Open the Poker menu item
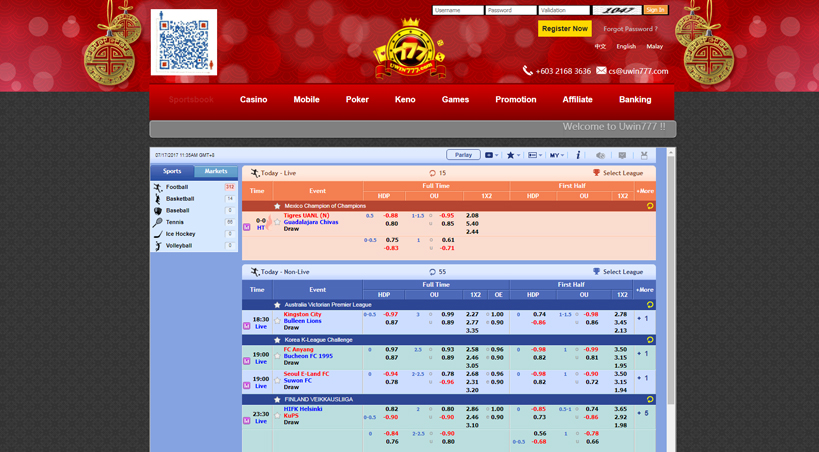The width and height of the screenshot is (819, 452). [357, 99]
